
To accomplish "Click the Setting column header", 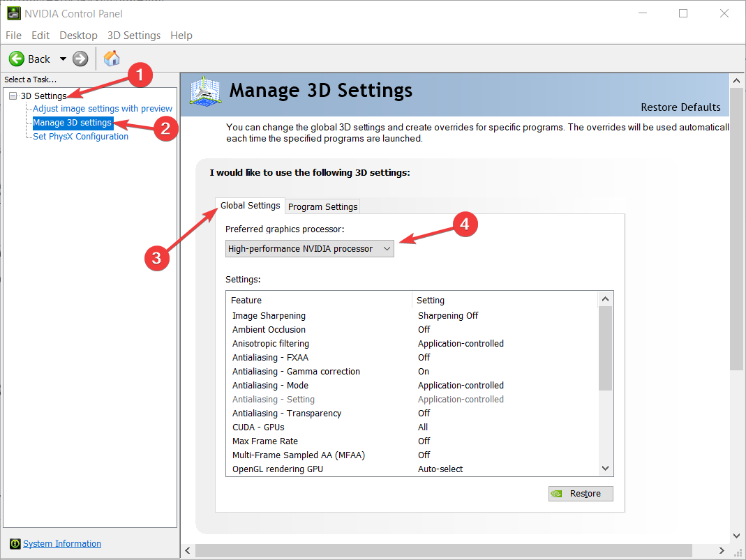I will tap(505, 301).
